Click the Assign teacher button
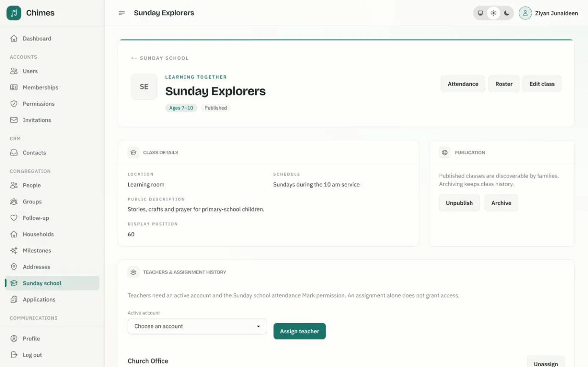 (300, 331)
